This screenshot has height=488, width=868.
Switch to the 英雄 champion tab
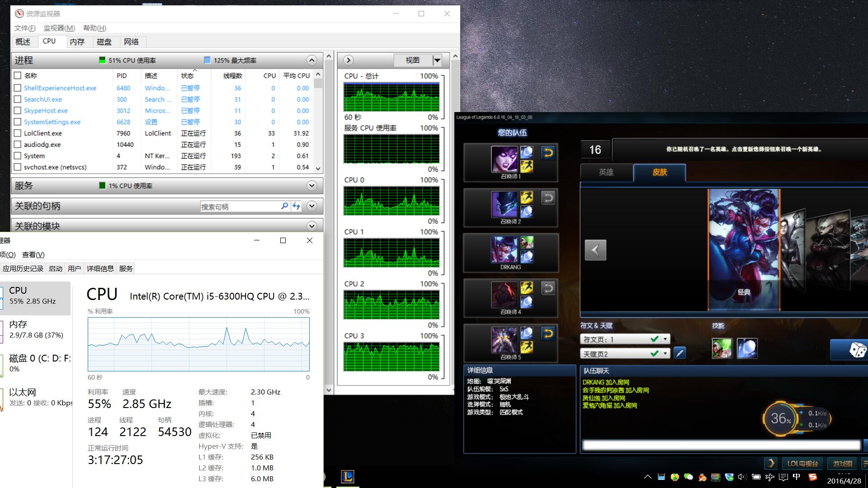click(x=606, y=172)
